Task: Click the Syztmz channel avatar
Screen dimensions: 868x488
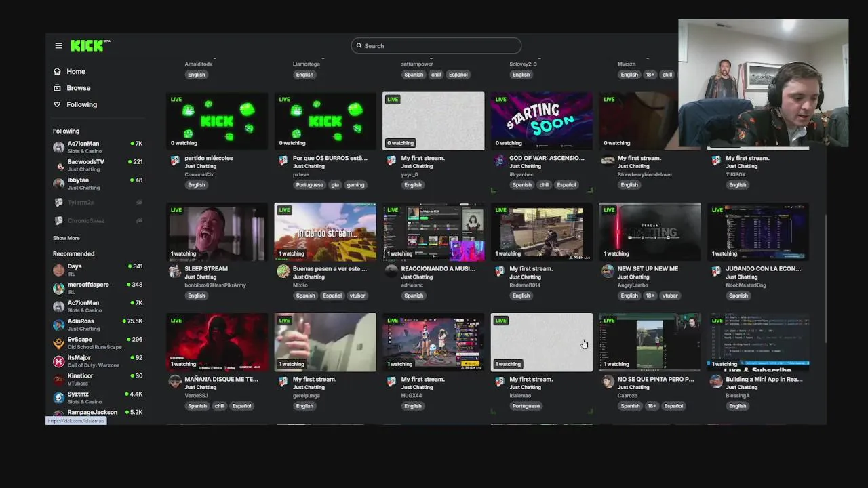Action: coord(59,398)
